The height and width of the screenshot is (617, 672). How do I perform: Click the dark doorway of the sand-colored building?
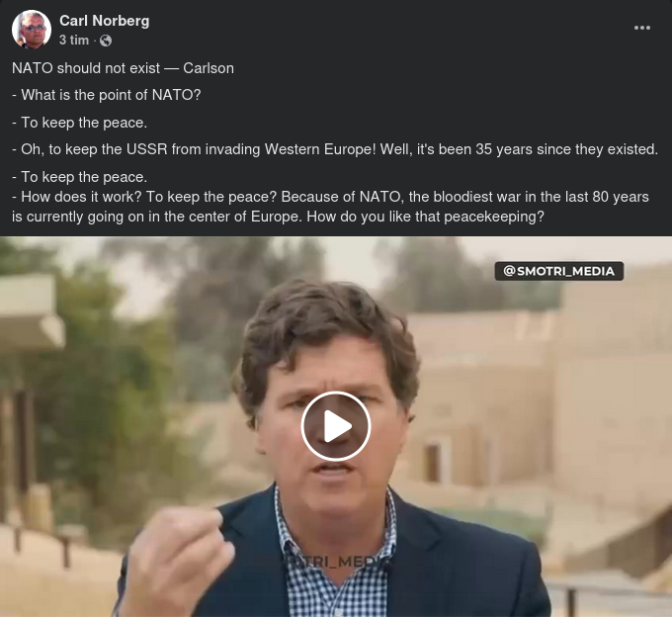433,463
